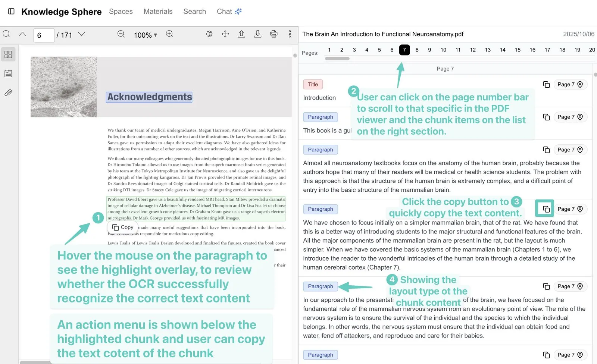Click the page number bar horizontal scrollbar
Image resolution: width=597 pixels, height=364 pixels.
tap(337, 59)
